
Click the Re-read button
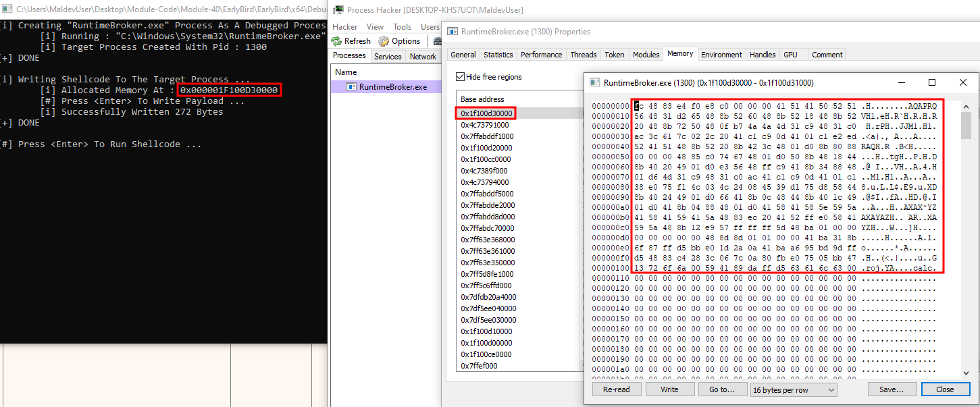coord(617,389)
